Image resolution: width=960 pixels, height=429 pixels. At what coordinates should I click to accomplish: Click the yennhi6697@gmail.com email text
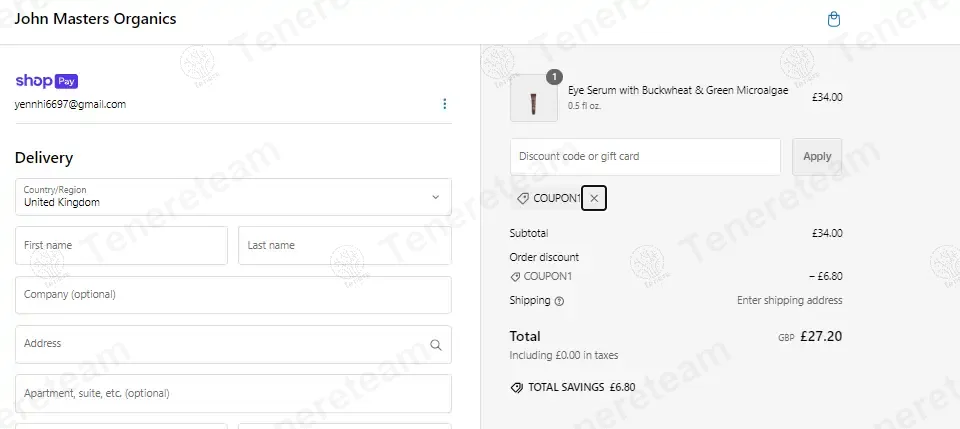tap(70, 104)
